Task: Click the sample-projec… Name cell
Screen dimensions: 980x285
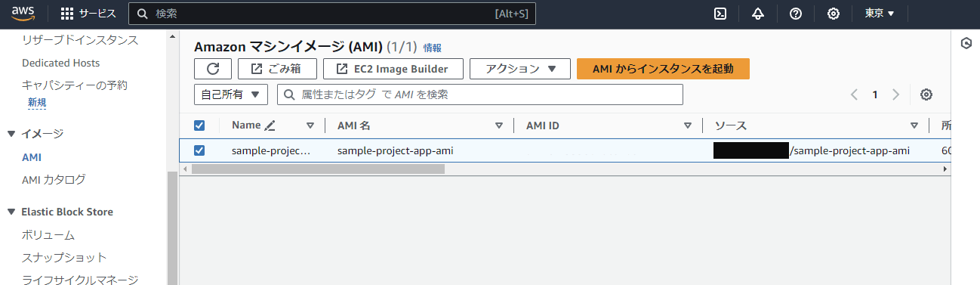Action: [271, 150]
